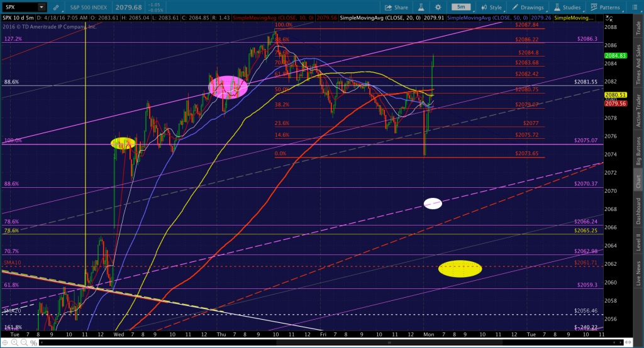Screen dimensions: 644x348
Task: Click the zoom out magnifier
Action: click(25, 342)
